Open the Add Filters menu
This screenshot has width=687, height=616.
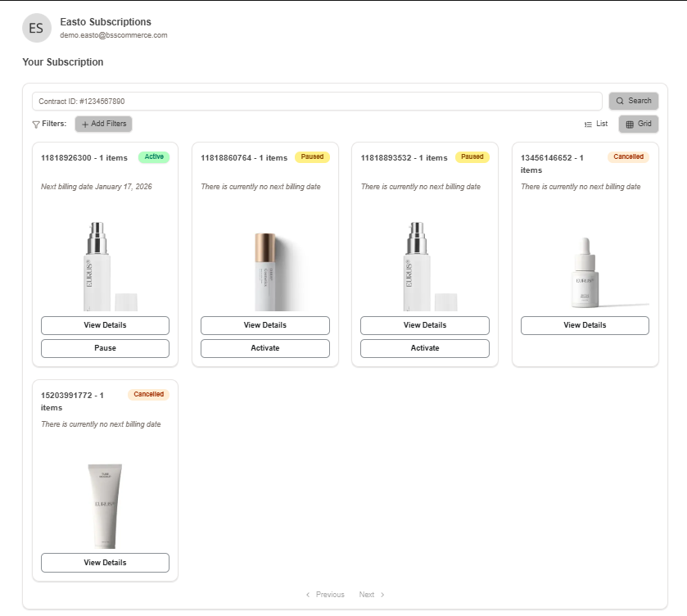103,124
